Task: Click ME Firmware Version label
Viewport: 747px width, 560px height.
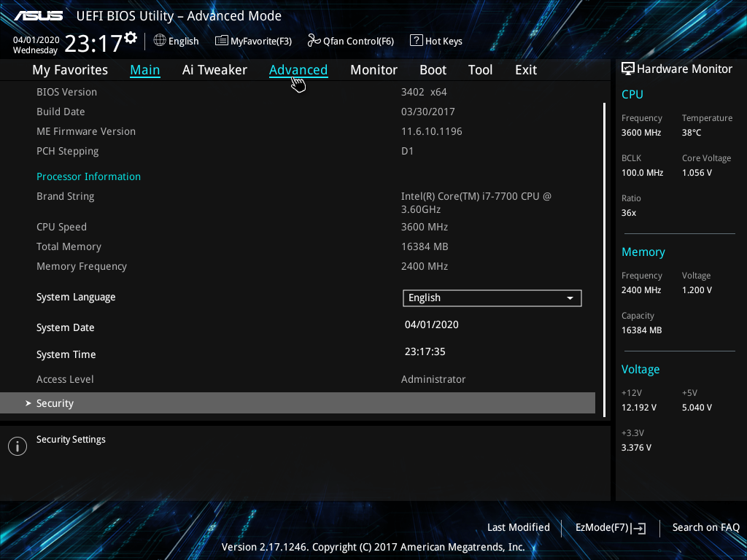Action: [86, 131]
